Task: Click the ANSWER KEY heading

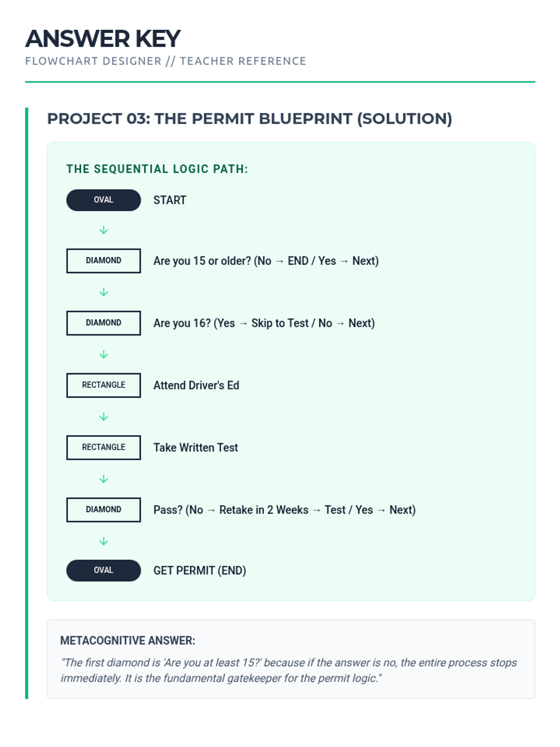Action: tap(103, 38)
